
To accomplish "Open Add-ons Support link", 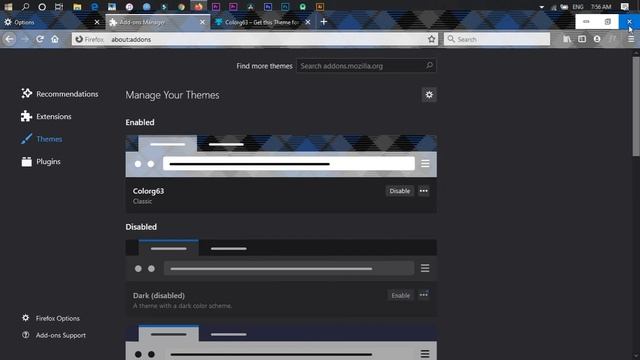I will coord(54,335).
